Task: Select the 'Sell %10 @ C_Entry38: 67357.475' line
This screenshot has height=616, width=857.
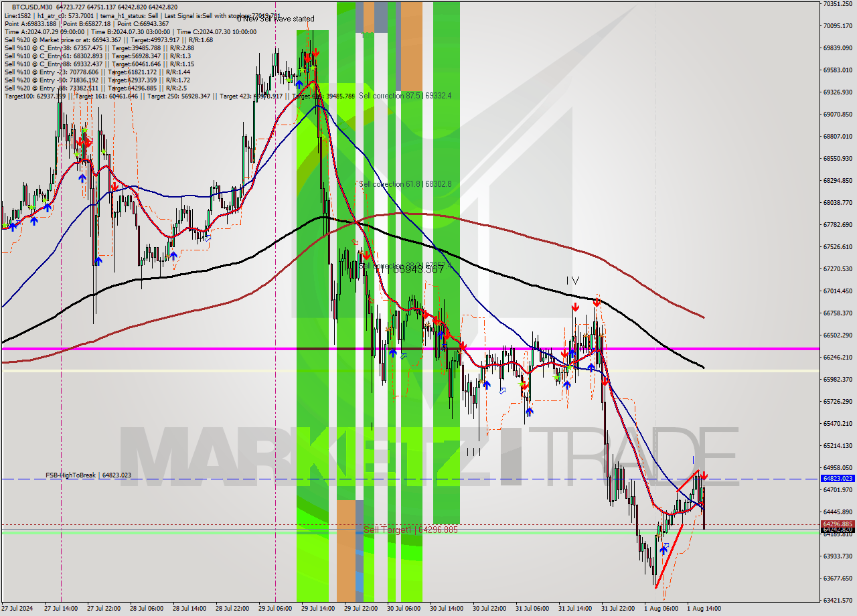Action: pos(99,48)
